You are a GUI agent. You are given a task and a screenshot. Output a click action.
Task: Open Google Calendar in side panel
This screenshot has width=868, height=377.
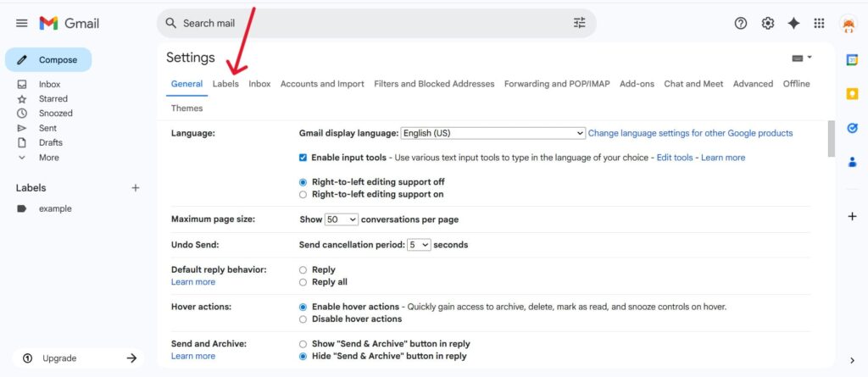pyautogui.click(x=852, y=59)
